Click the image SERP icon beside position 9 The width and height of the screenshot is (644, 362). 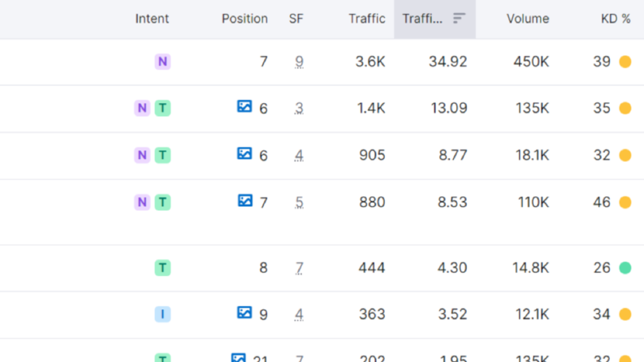[x=244, y=312]
